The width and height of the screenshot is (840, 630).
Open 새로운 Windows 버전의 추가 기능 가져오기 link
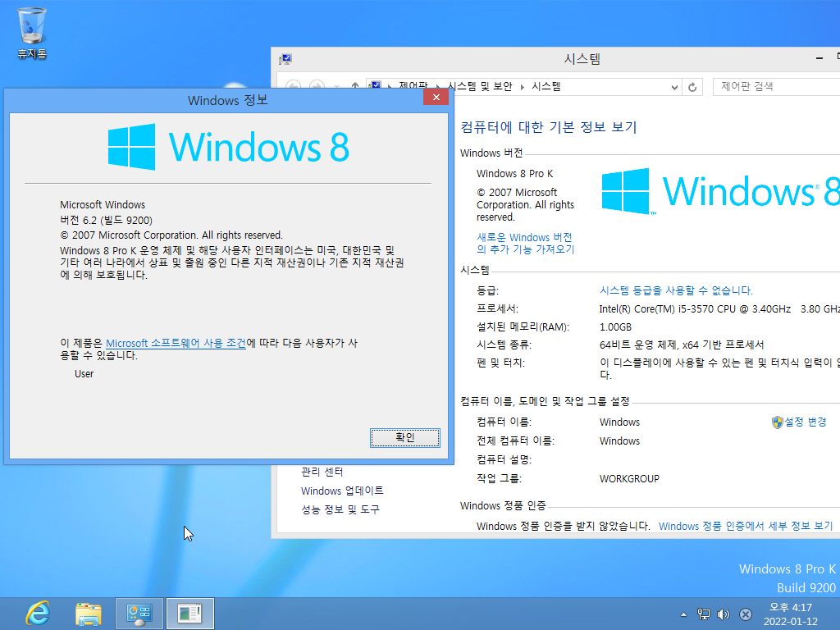pos(526,243)
